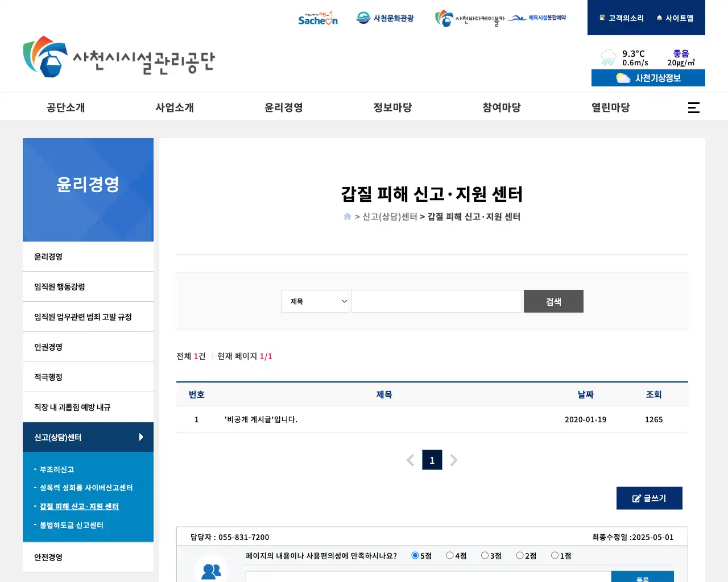Click the 사천시시설관리공단 main logo

pos(119,57)
